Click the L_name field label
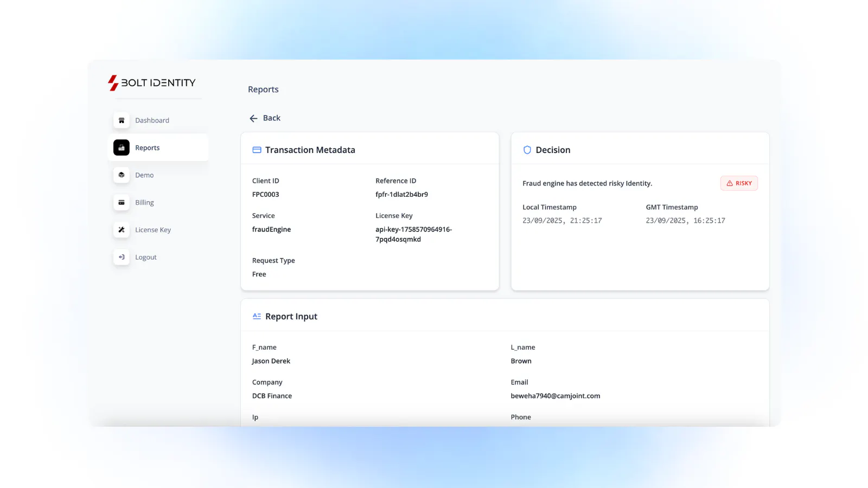The height and width of the screenshot is (488, 868). [x=523, y=348]
